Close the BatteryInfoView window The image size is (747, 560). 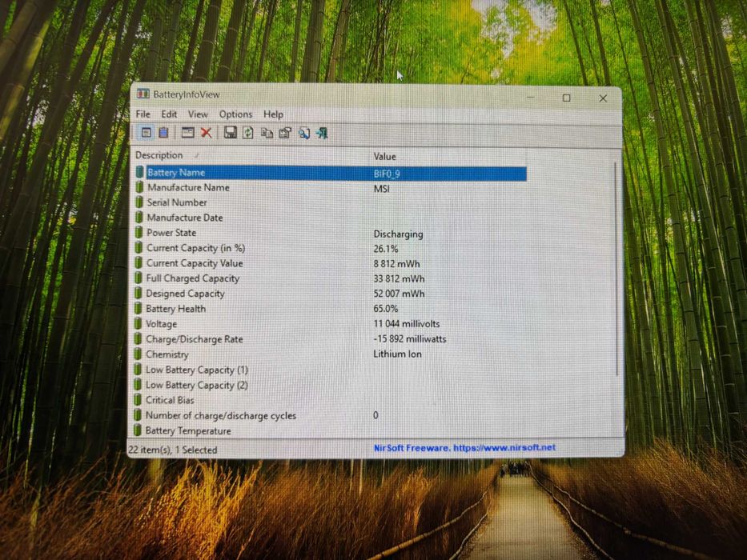[x=603, y=98]
